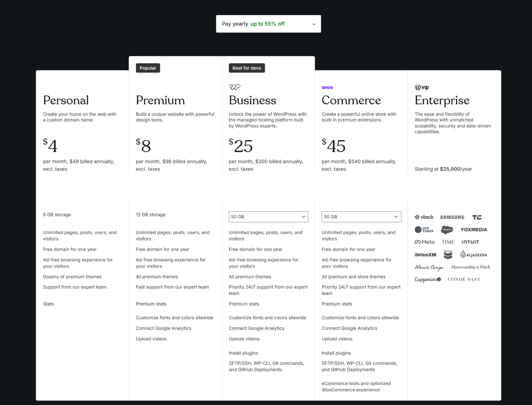This screenshot has height=405, width=532.
Task: Expand the Business plan storage dropdown
Action: (268, 217)
